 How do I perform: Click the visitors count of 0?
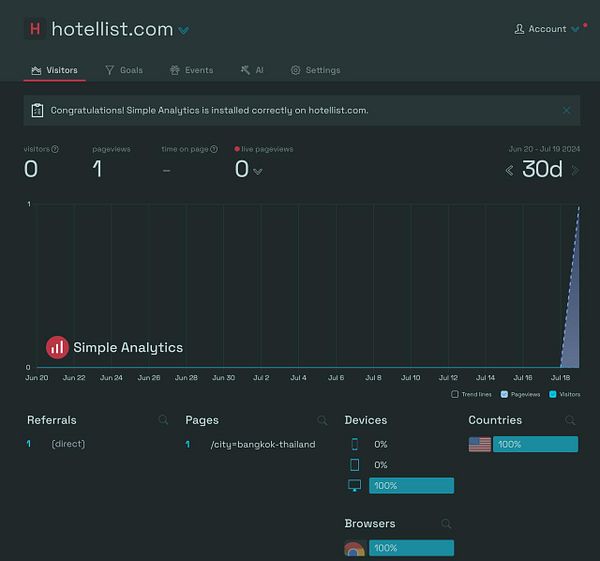click(x=31, y=169)
